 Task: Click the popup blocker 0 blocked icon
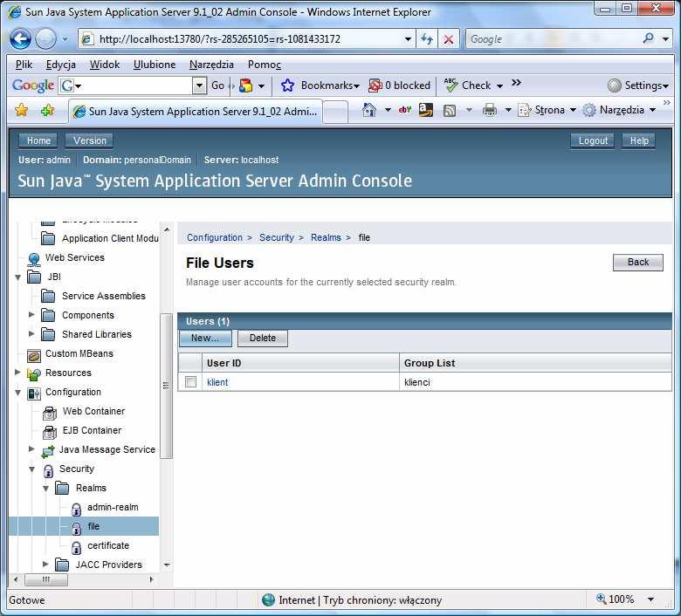tap(375, 86)
